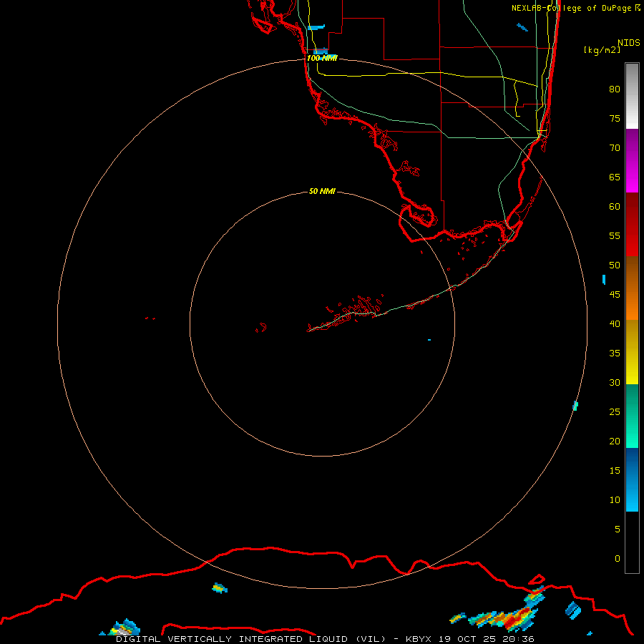The height and width of the screenshot is (644, 644).
Task: Select the black bottom segment of the color scale
Action: pyautogui.click(x=632, y=542)
